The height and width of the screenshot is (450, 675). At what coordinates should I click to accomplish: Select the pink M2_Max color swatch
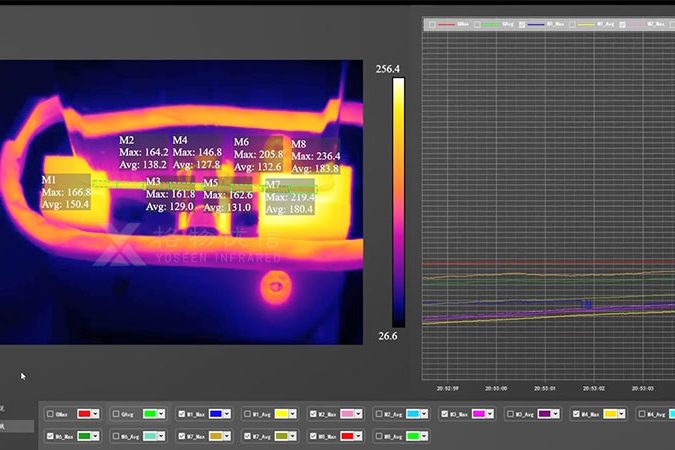[x=348, y=414]
